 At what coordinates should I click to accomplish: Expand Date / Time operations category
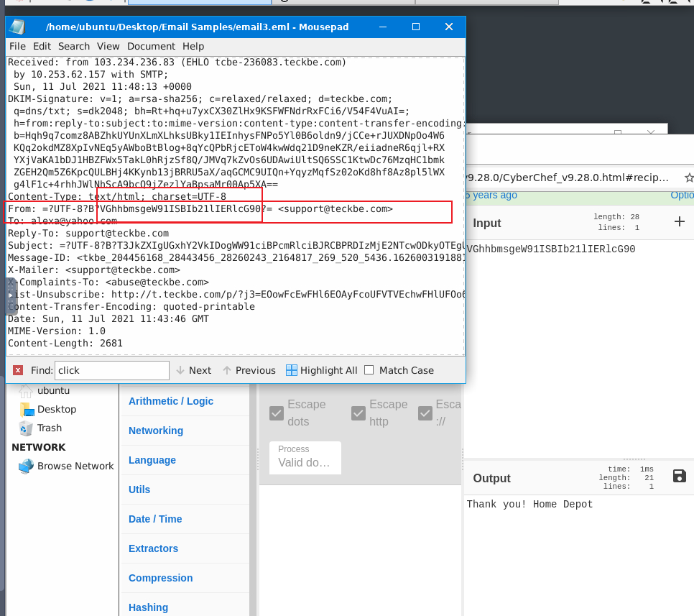[155, 519]
